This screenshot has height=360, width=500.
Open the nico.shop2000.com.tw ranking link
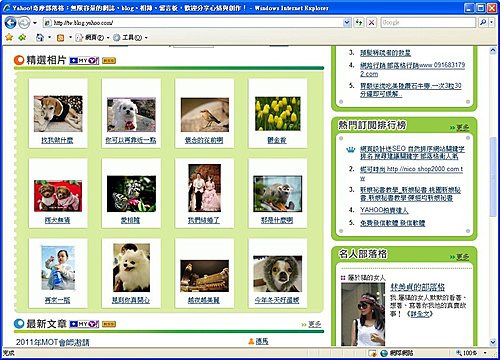(x=411, y=173)
